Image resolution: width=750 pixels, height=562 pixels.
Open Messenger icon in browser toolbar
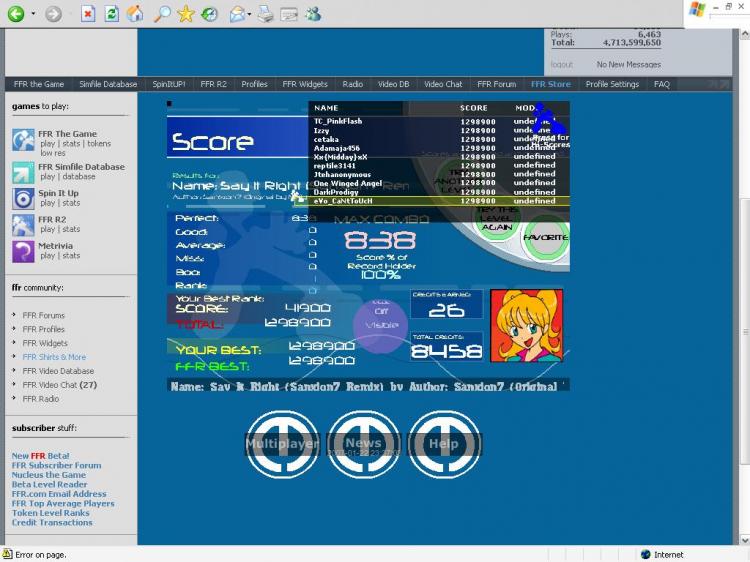tap(313, 13)
